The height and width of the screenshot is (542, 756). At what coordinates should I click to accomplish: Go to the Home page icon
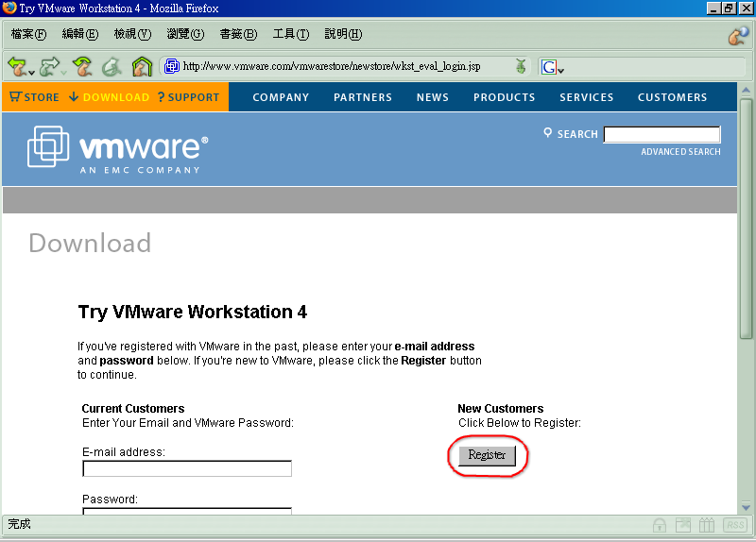pyautogui.click(x=142, y=66)
